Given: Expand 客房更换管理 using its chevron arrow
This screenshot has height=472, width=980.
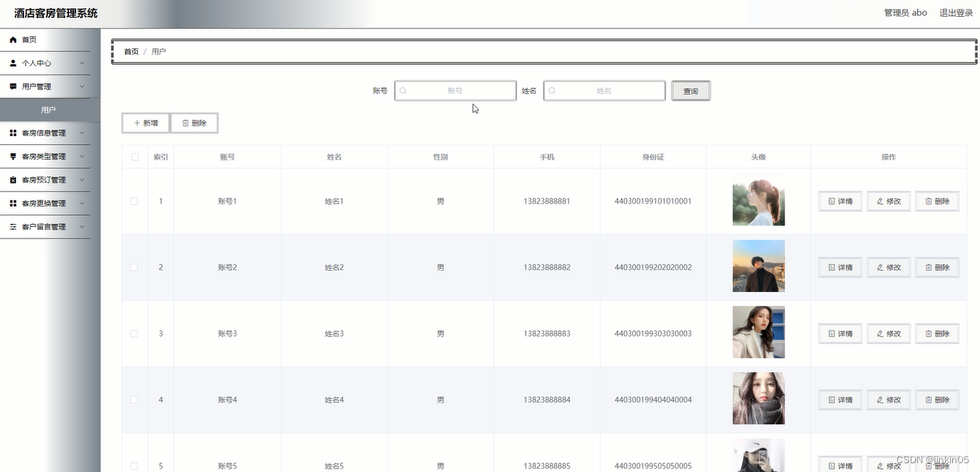Looking at the screenshot, I should coord(82,203).
